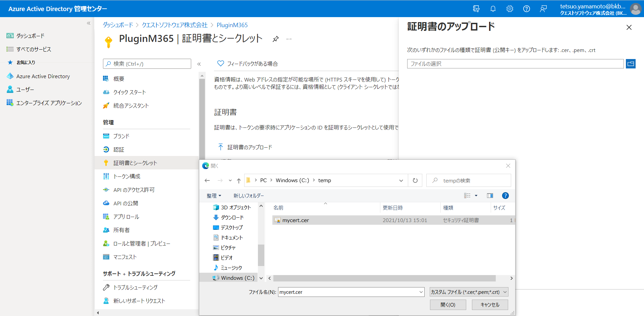The image size is (644, 316).
Task: Click 新しいフォルダー in file dialog
Action: [249, 196]
